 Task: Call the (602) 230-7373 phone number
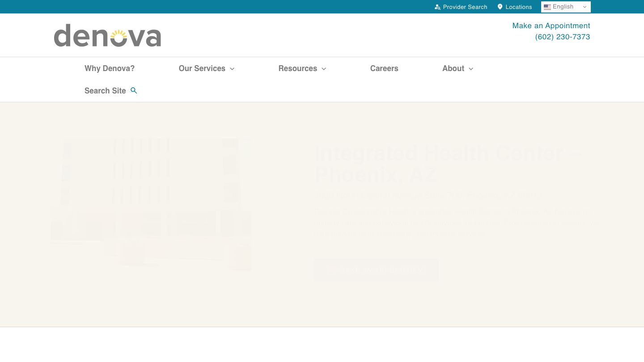tap(563, 37)
